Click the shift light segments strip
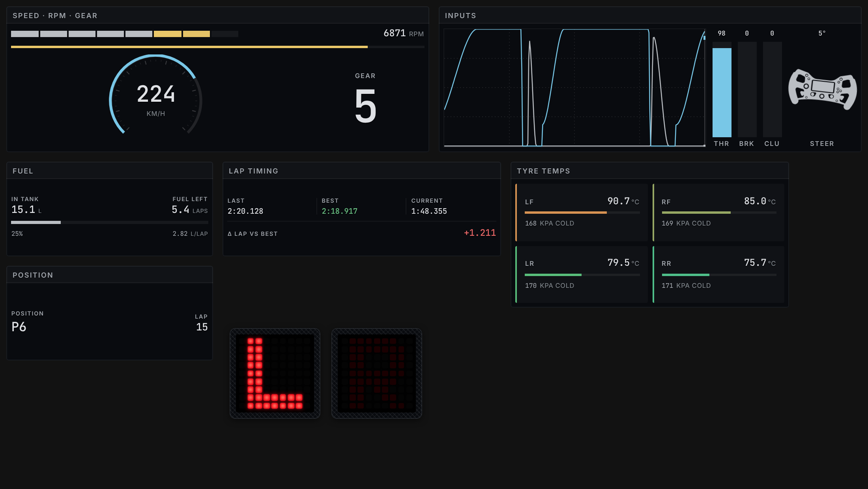Viewport: 868px width, 489px height. (x=125, y=34)
